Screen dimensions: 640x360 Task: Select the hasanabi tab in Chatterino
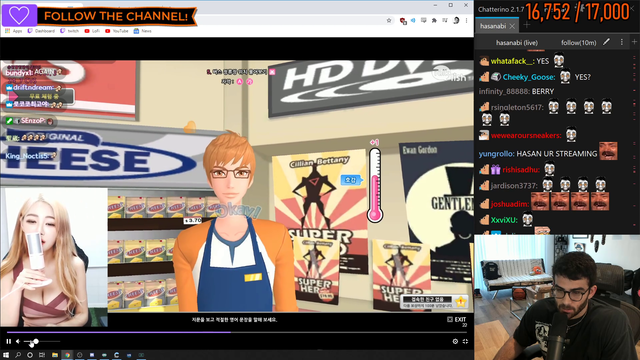493,26
